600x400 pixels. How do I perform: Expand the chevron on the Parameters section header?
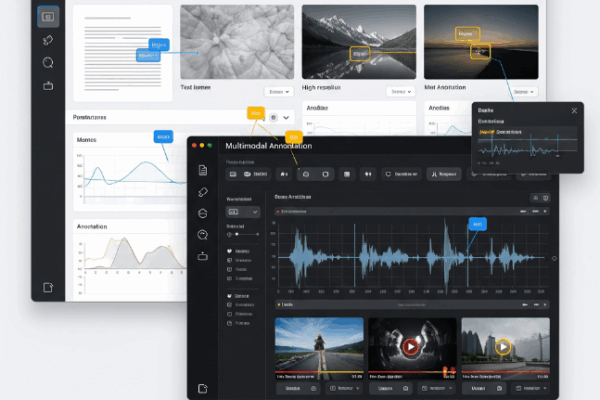tap(287, 117)
